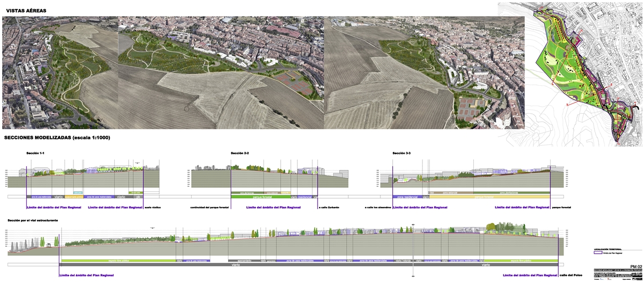The height and width of the screenshot is (282, 644).
Task: Select purple 'zona residencial' band in Sección 3-3
Action: click(407, 197)
